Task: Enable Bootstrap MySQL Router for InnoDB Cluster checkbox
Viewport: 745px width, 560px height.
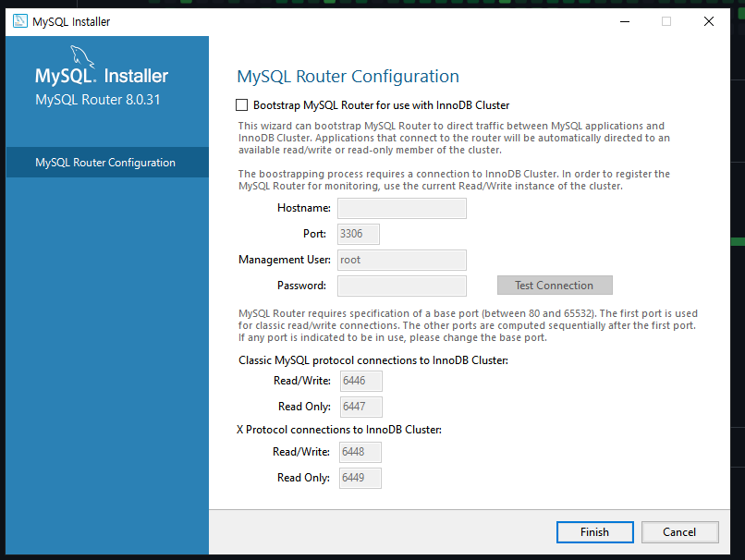Action: [242, 105]
